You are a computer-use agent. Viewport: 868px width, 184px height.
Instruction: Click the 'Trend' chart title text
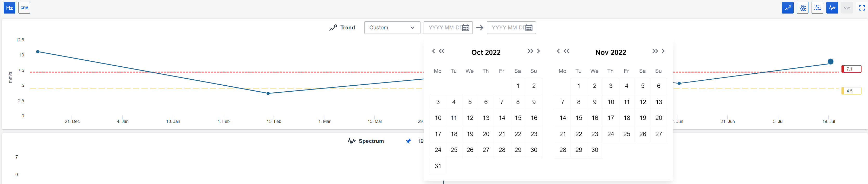[x=348, y=28]
